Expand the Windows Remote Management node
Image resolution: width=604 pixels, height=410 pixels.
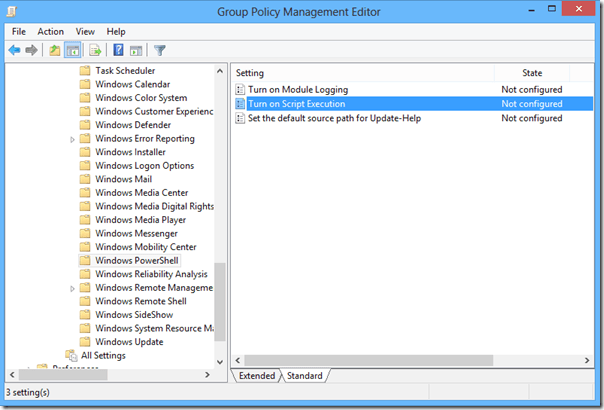tap(73, 288)
